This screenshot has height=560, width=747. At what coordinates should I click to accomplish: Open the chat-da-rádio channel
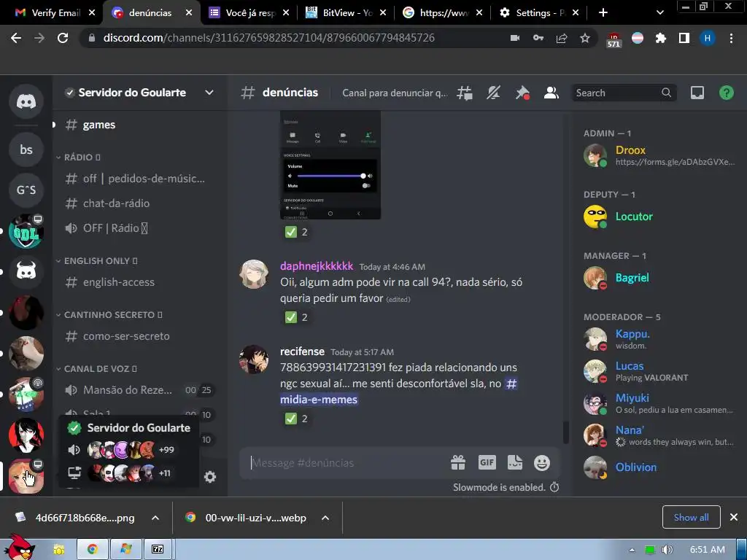(138, 203)
